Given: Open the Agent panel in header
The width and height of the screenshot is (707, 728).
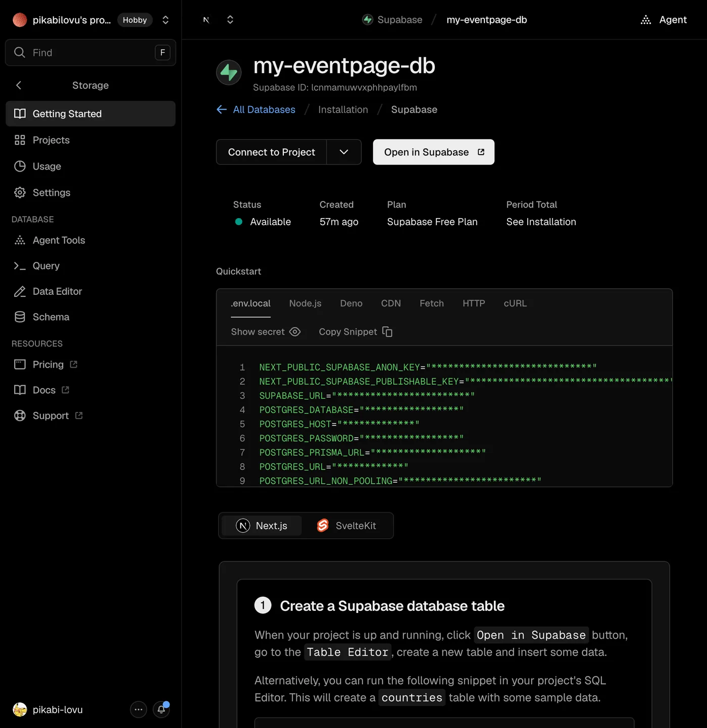Looking at the screenshot, I should coord(664,20).
